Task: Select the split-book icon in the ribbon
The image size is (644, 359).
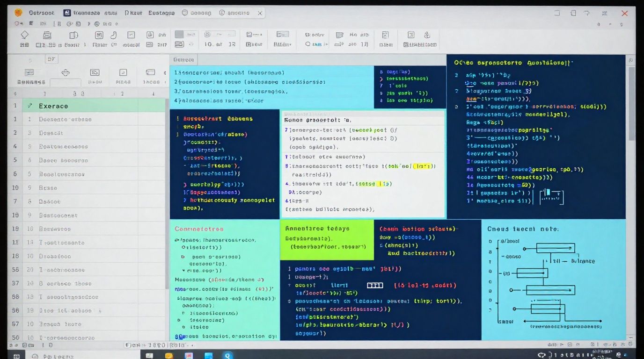Action: (x=73, y=35)
